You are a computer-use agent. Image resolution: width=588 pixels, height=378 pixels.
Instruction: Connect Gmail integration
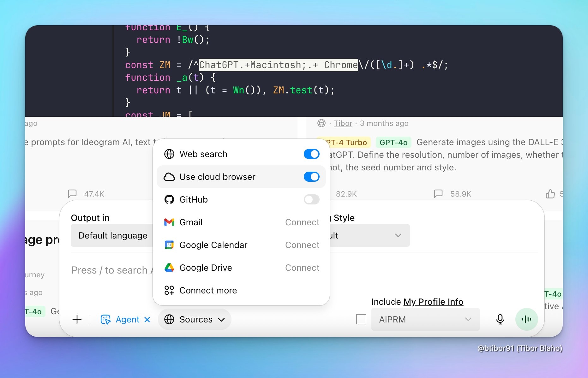tap(302, 222)
